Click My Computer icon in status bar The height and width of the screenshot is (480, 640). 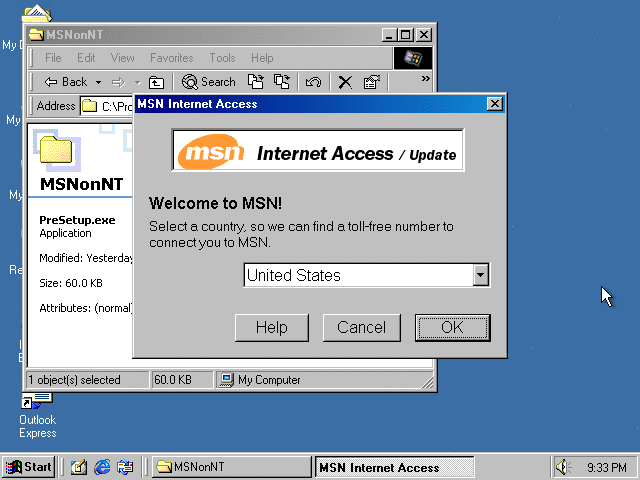[x=227, y=380]
